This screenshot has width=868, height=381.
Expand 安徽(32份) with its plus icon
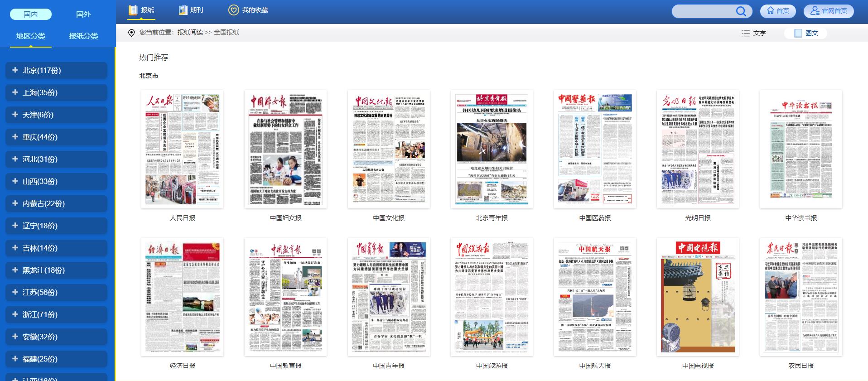tap(15, 337)
